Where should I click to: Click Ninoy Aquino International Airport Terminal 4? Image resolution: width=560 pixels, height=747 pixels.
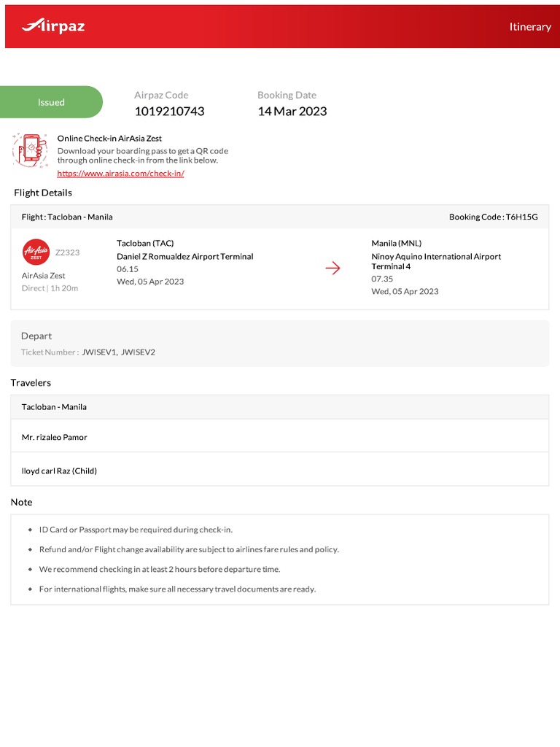(x=436, y=262)
